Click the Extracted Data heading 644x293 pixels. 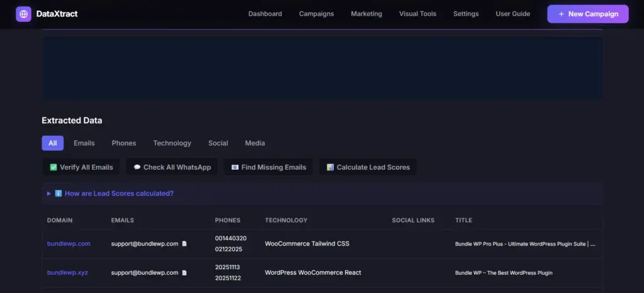click(x=72, y=121)
